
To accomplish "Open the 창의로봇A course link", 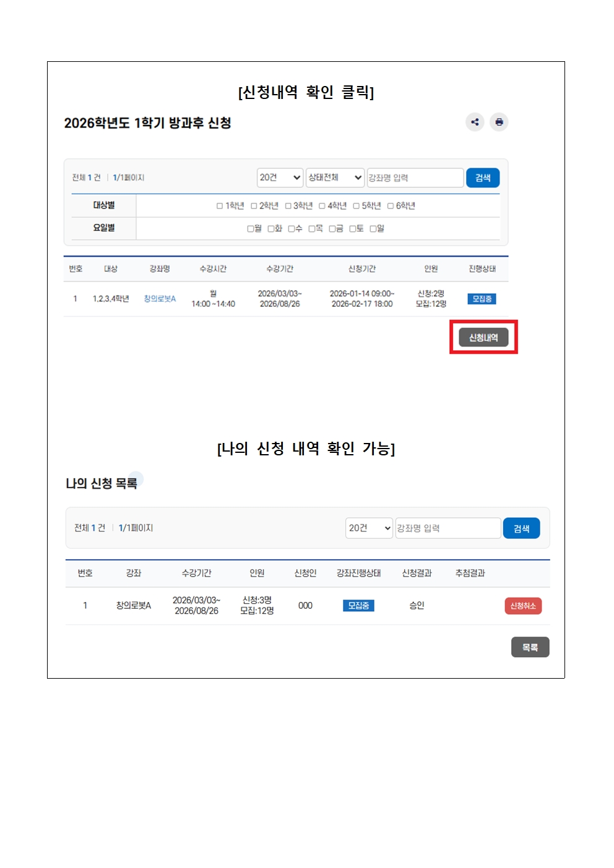I will point(160,299).
